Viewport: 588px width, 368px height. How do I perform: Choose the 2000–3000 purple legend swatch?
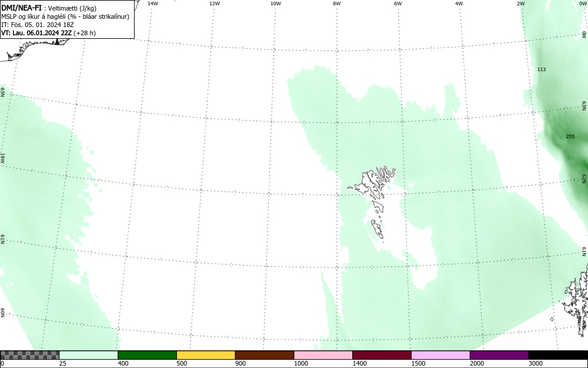click(x=499, y=355)
